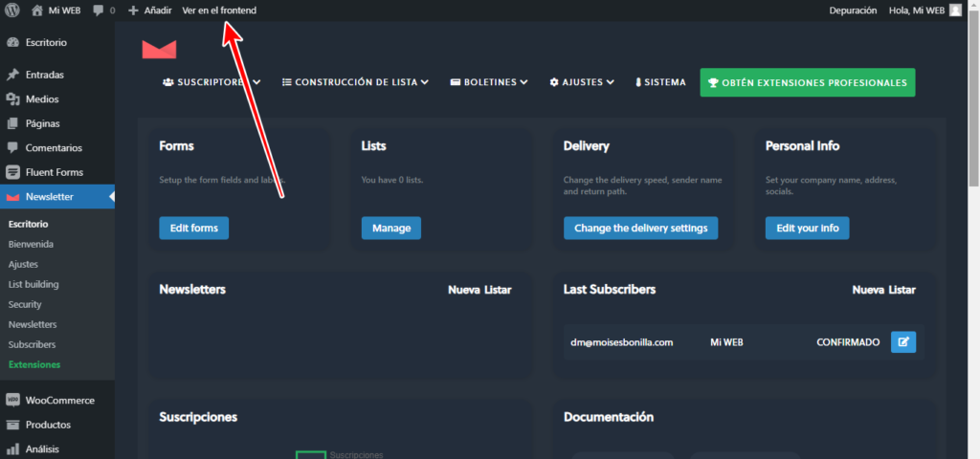Click the home icon beside Mi WEB
The image size is (980, 459).
pos(37,10)
